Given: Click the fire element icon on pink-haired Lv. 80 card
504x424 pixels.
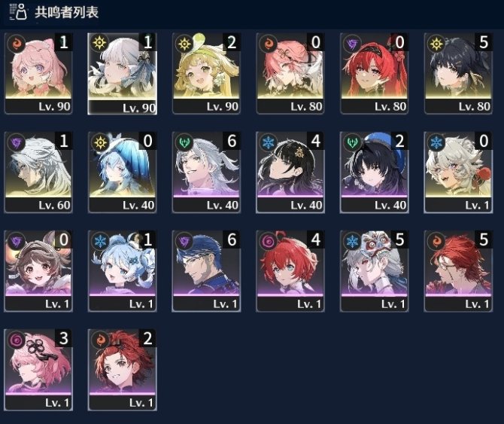Looking at the screenshot, I should point(269,43).
